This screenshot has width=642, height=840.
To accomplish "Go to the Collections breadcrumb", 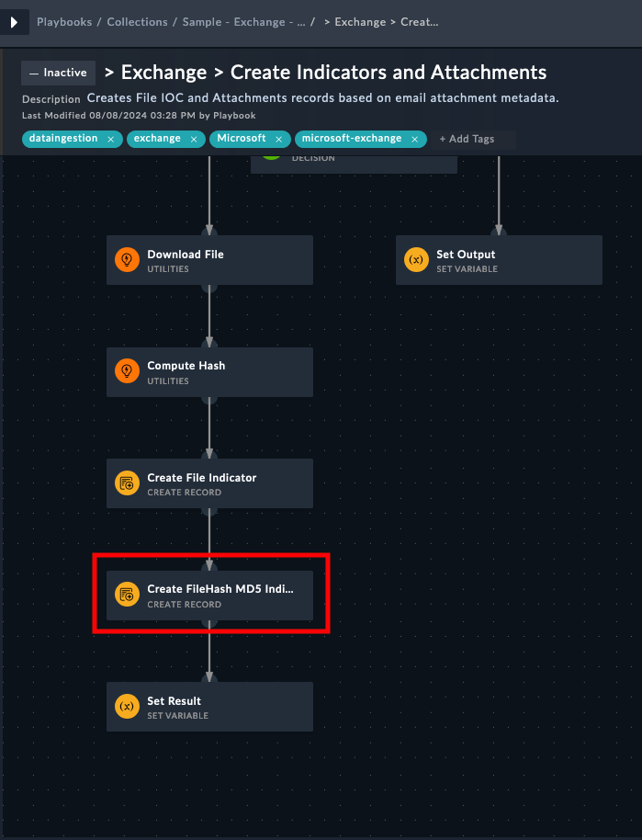I will 137,21.
